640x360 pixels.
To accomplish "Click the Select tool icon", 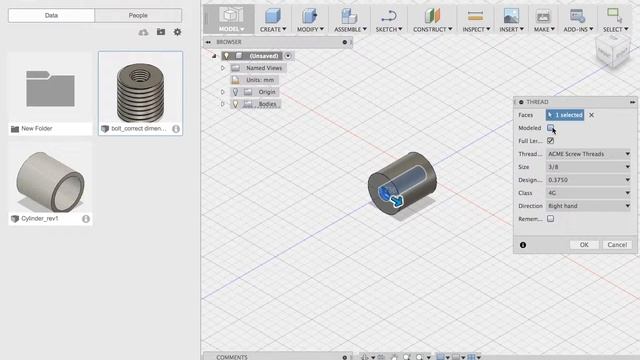I will 614,16.
